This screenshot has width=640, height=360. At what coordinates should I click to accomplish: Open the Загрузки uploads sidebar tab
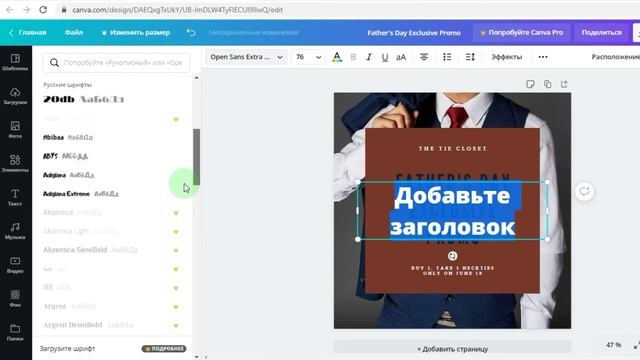coord(15,96)
